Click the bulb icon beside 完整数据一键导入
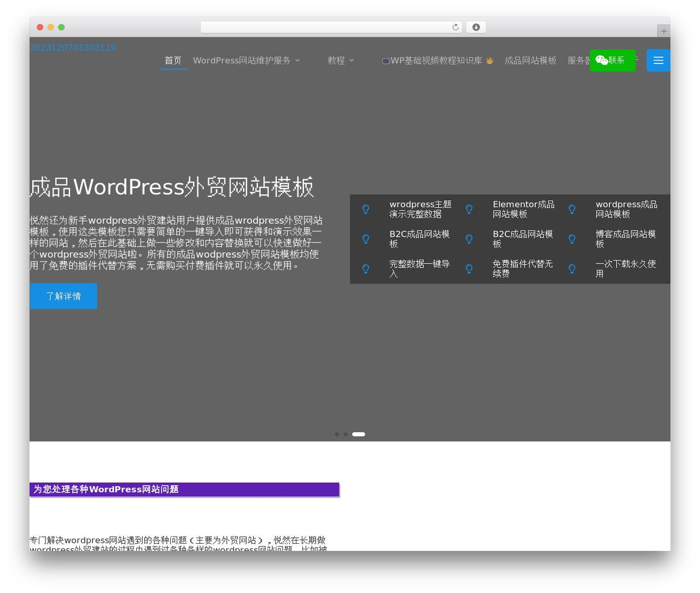The image size is (700, 593). [x=366, y=269]
